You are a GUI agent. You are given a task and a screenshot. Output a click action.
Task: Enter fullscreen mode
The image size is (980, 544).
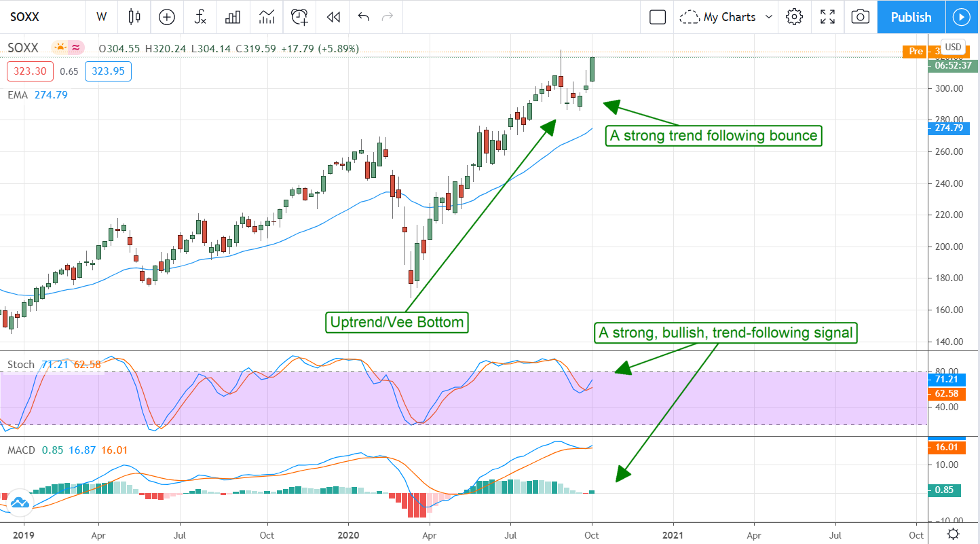(827, 17)
